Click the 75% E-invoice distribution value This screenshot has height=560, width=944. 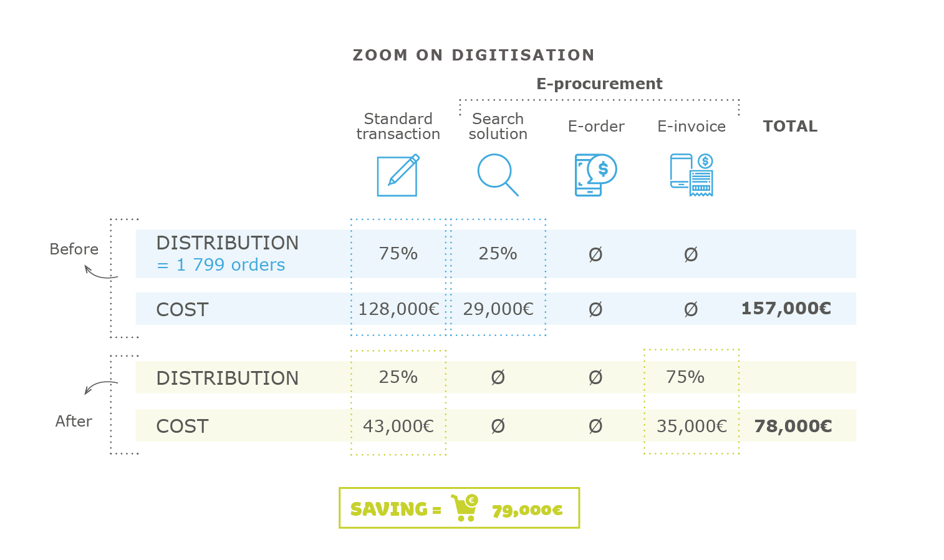click(x=685, y=377)
